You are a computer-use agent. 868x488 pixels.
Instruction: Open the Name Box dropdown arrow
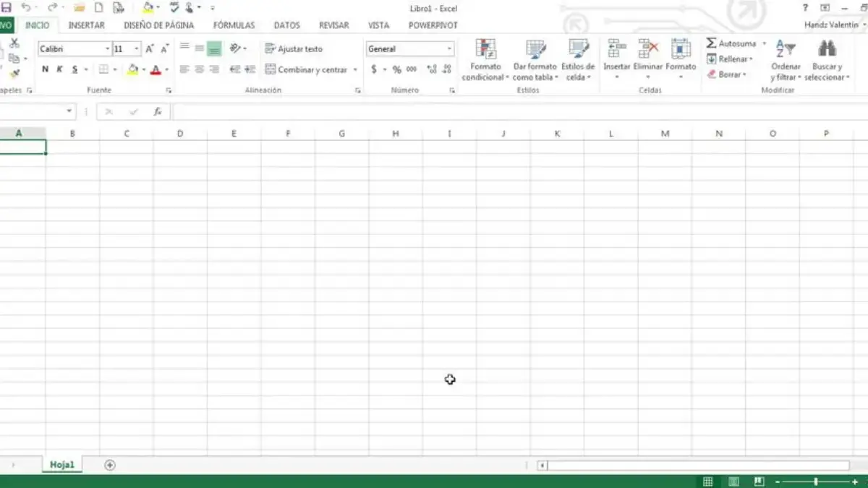coord(70,112)
